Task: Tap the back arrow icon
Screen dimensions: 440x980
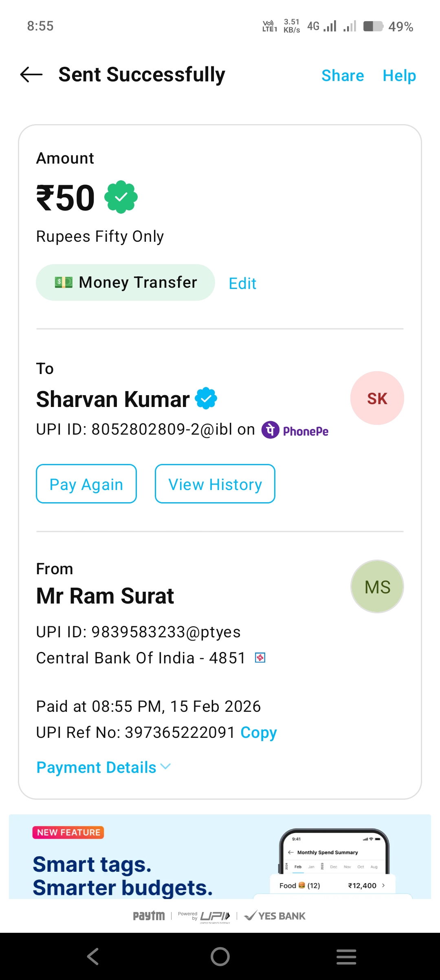Action: 31,75
